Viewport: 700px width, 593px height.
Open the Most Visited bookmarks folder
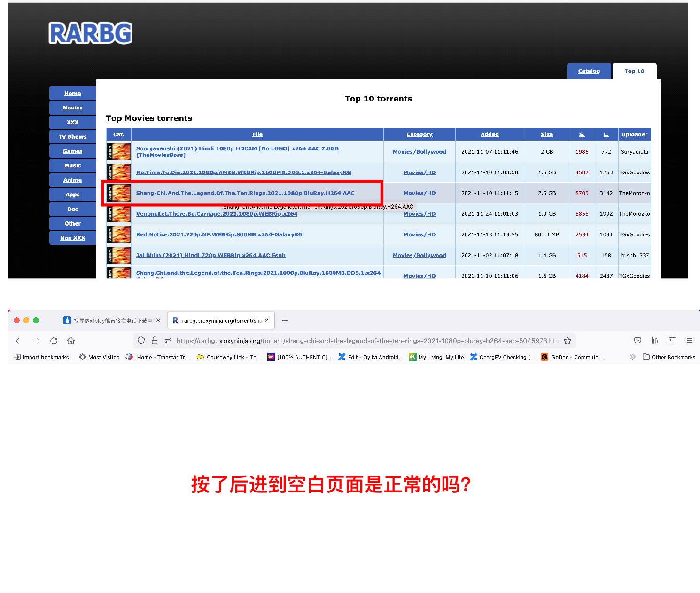(99, 357)
